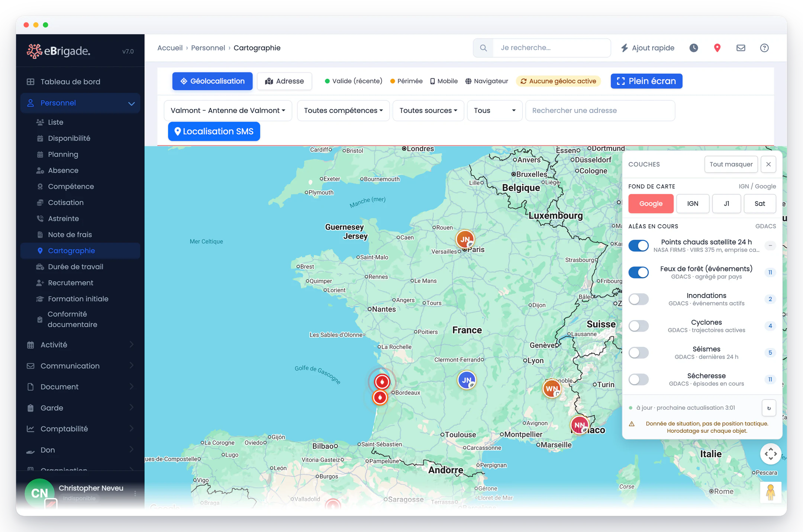Select Sat base map

(760, 204)
